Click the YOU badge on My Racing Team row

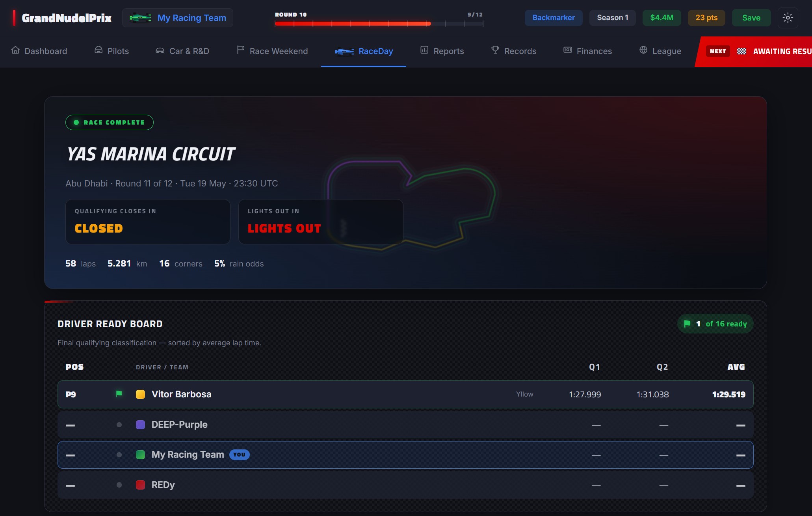click(239, 455)
